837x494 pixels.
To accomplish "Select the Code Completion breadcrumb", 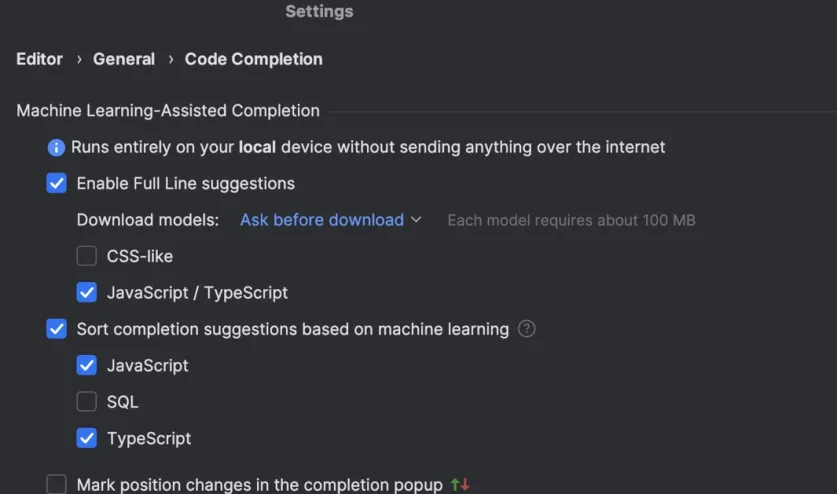I will click(x=254, y=59).
